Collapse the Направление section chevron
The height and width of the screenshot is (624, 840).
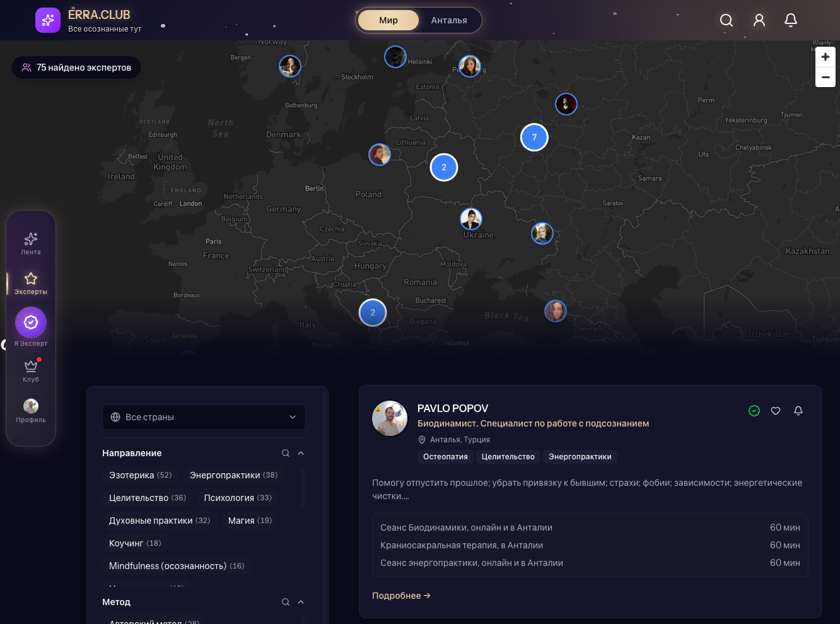(x=301, y=453)
